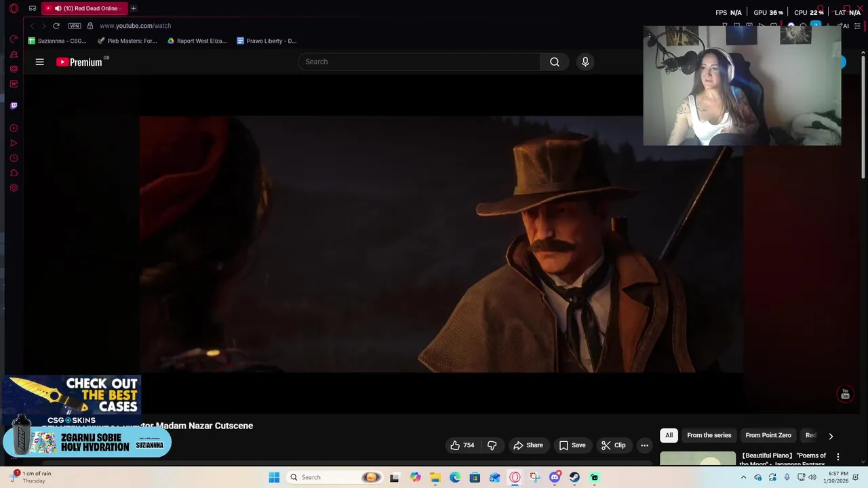The width and height of the screenshot is (868, 488).
Task: Click the Madam Nazar video player frame
Action: click(441, 244)
